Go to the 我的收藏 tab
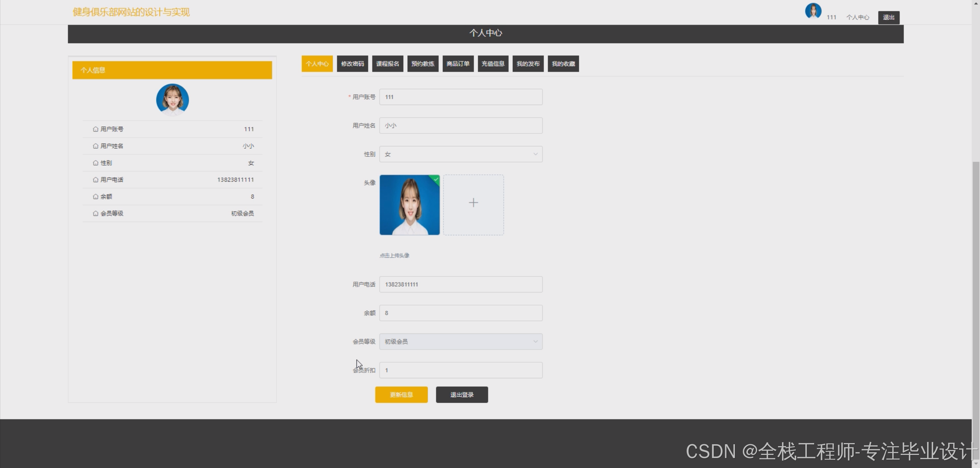980x468 pixels. 563,64
